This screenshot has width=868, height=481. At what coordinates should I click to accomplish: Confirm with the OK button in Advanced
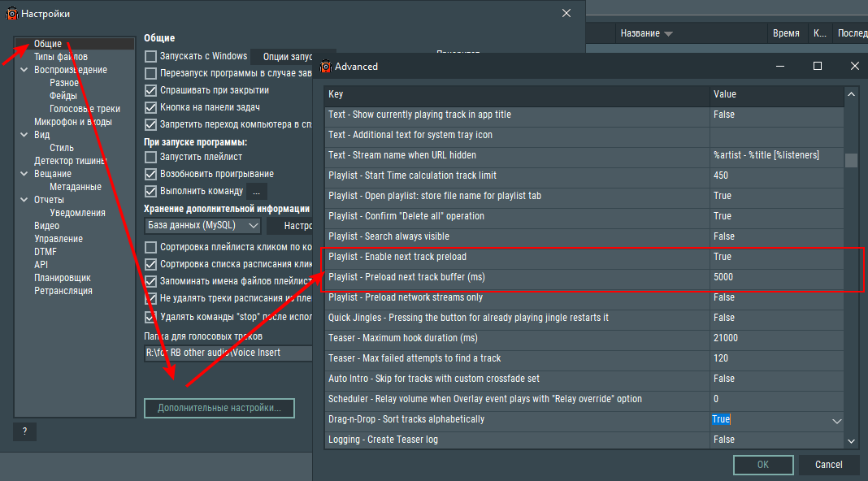coord(762,465)
